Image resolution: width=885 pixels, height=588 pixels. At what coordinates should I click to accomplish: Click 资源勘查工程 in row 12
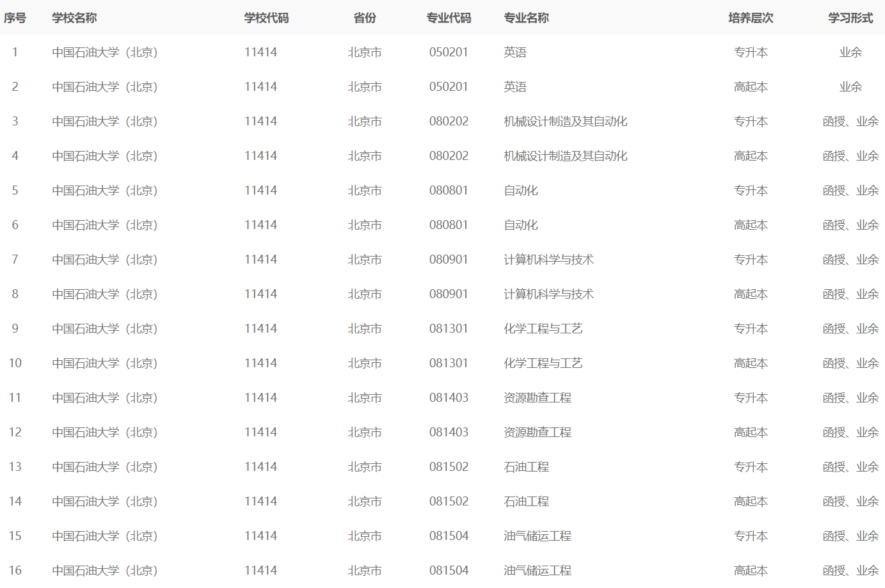point(538,433)
